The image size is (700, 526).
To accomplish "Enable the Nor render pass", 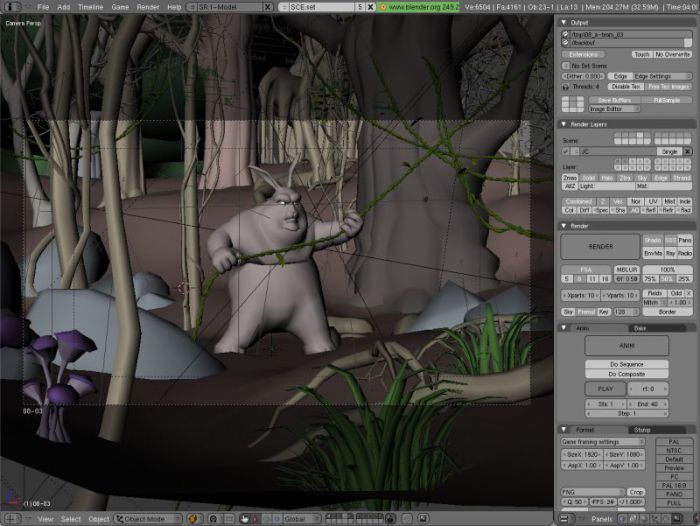I will click(x=636, y=201).
